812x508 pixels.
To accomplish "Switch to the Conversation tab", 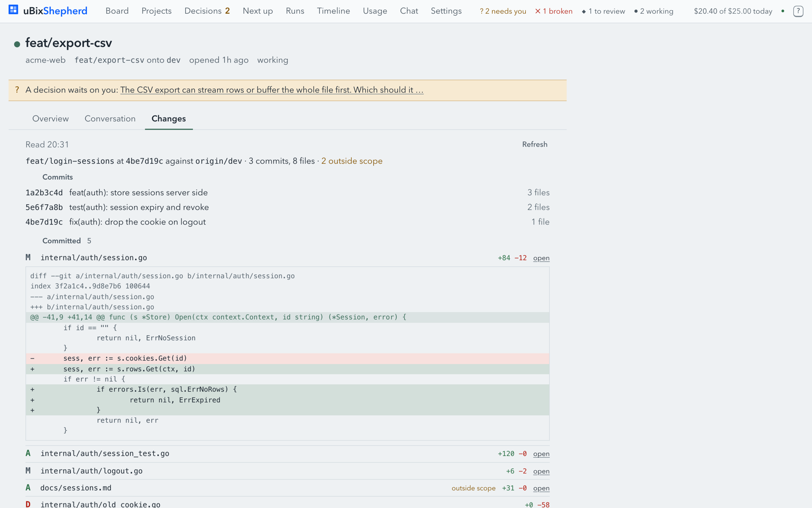I will (110, 118).
